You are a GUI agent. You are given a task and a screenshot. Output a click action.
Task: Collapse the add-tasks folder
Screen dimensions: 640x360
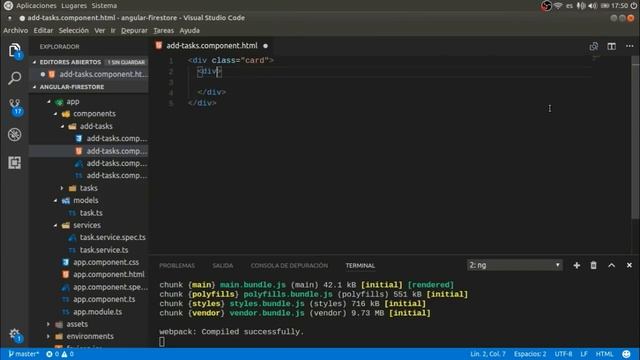tap(62, 127)
